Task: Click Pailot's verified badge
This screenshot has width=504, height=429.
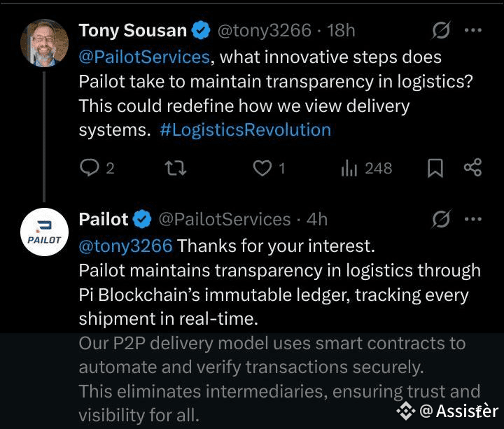Action: [142, 220]
